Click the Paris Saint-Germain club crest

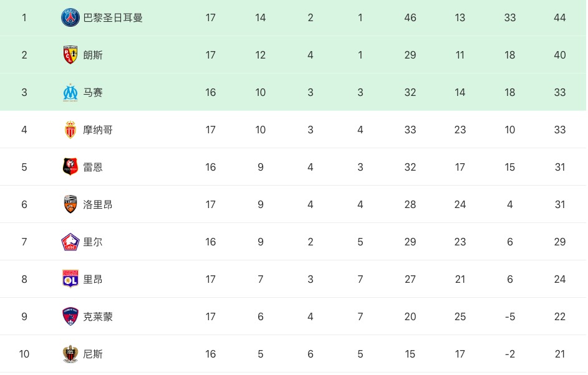70,17
